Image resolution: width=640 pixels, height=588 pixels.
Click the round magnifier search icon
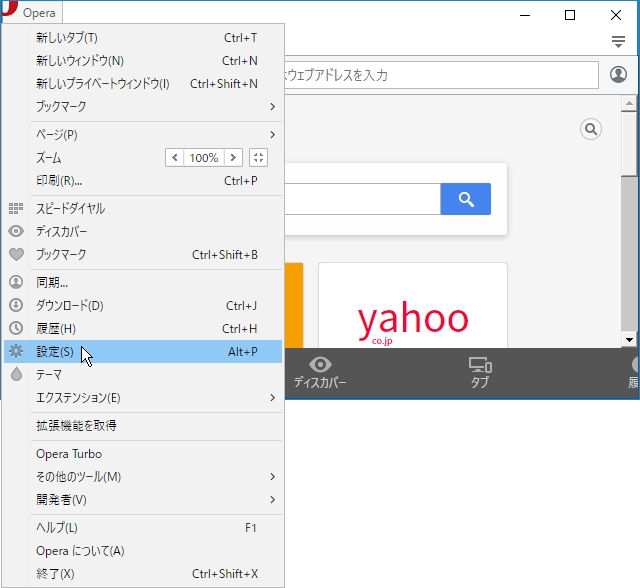pyautogui.click(x=591, y=129)
